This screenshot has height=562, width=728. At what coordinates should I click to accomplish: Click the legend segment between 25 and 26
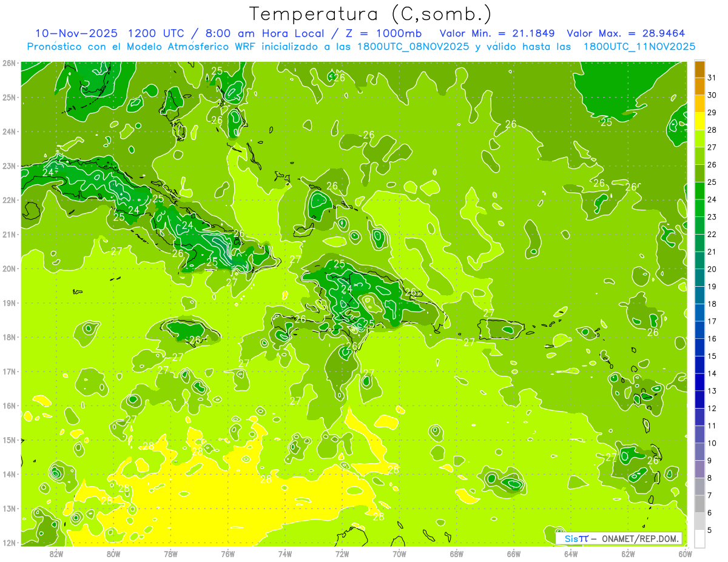[699, 173]
